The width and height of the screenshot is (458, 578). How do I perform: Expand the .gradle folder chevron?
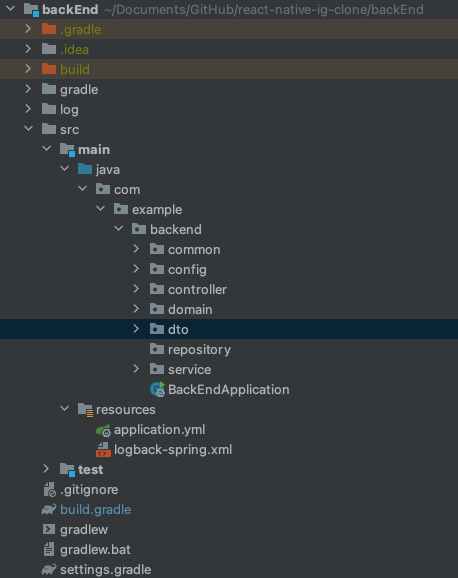pos(28,28)
